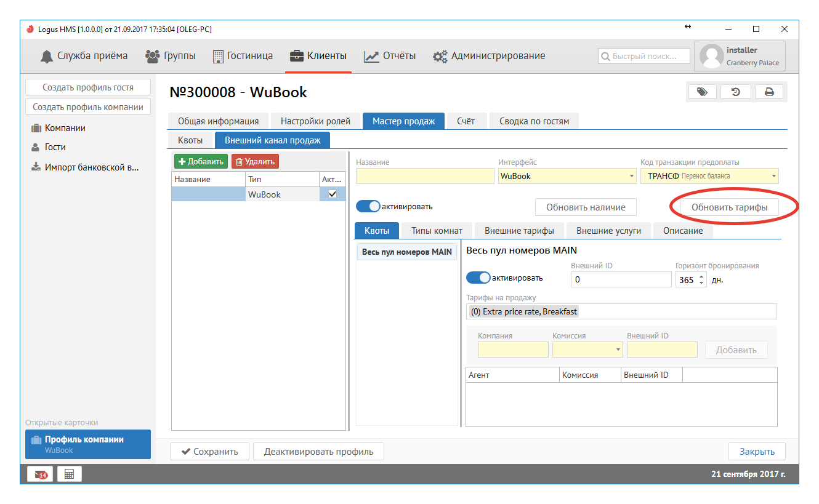Screen dimensions: 819x504
Task: Click Создать профиль компании button
Action: coord(88,107)
